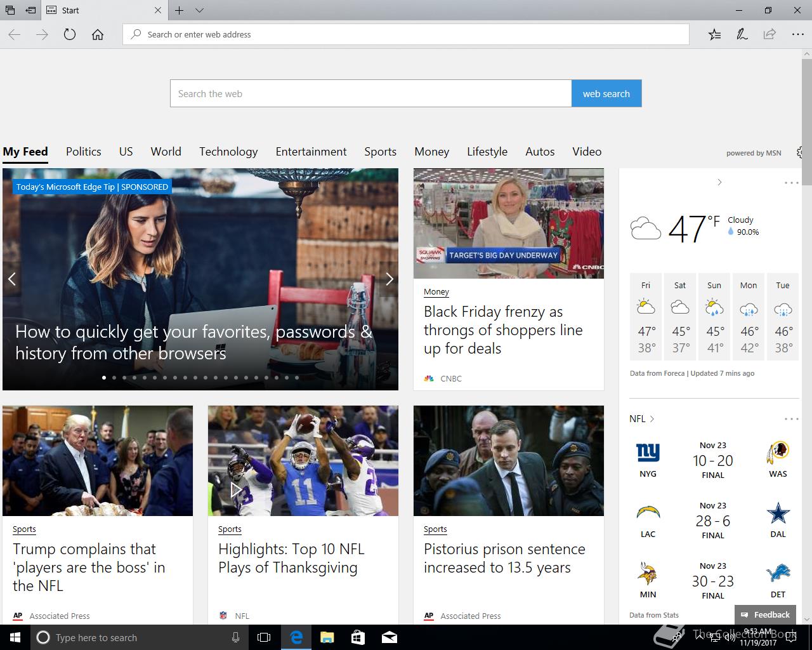Viewport: 812px width, 650px height.
Task: Click Target's big day CNBC thumbnail
Action: pyautogui.click(x=509, y=223)
